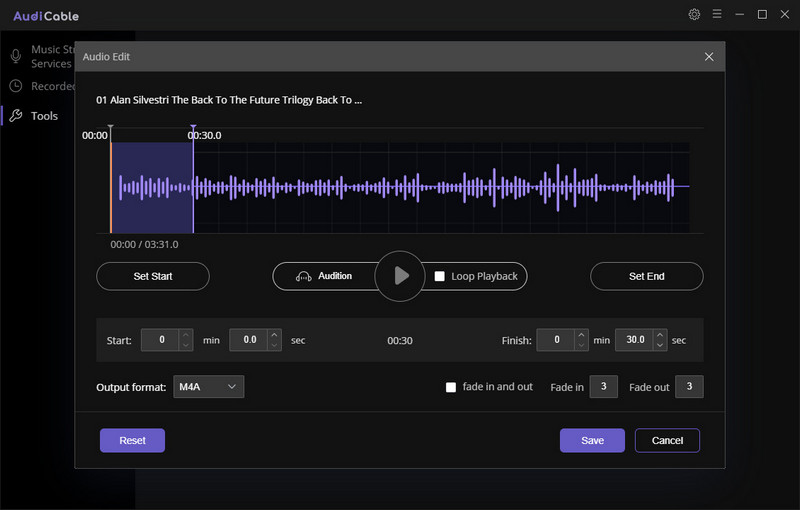Viewport: 800px width, 510px height.
Task: Increase the Start seconds with the up arrow
Action: click(x=274, y=335)
